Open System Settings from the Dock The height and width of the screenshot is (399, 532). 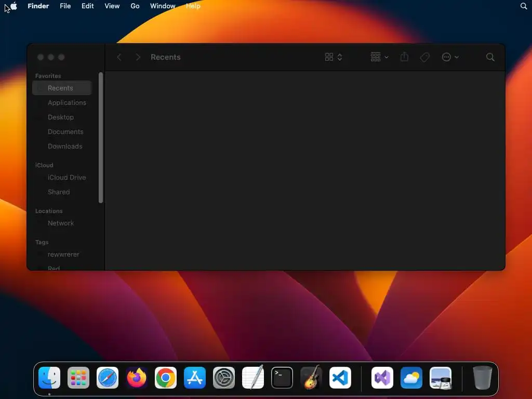[224, 378]
